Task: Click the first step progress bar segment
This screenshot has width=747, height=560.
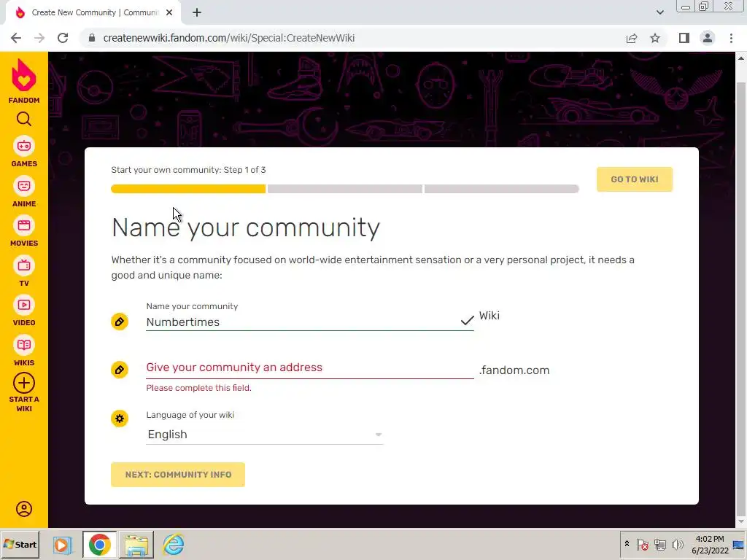Action: [188, 189]
